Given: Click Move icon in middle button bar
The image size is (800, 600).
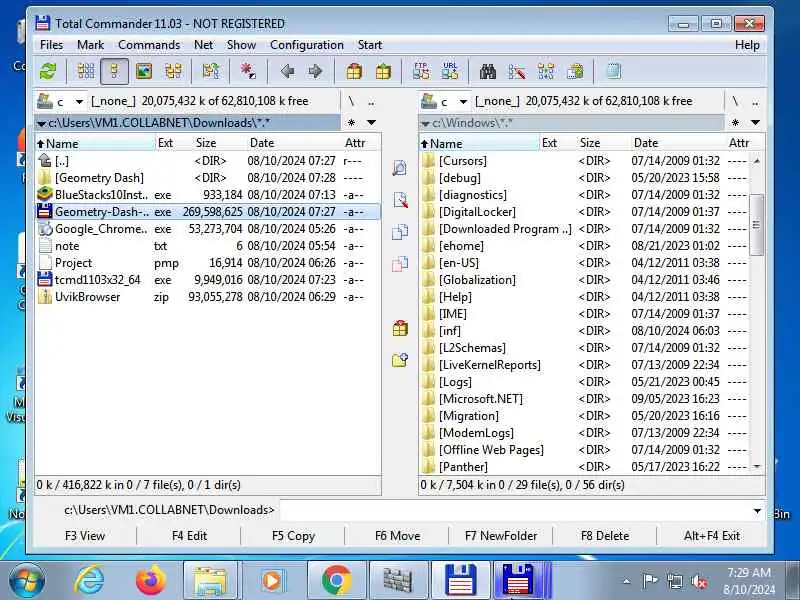Looking at the screenshot, I should tap(400, 264).
